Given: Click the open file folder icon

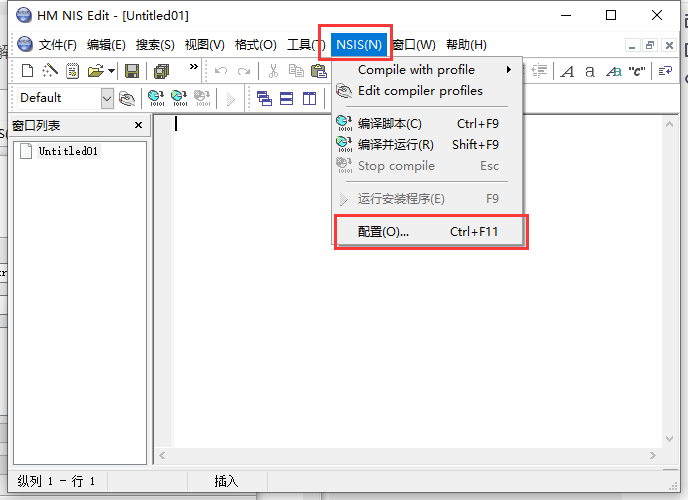Looking at the screenshot, I should pyautogui.click(x=96, y=71).
